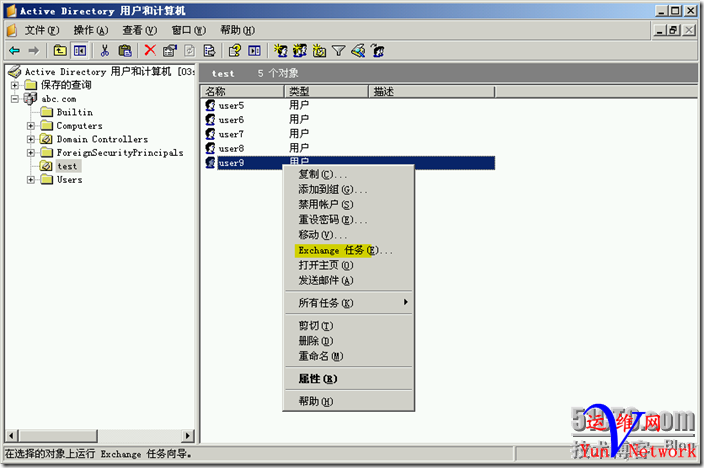Click the Refresh toolbar icon
704x468 pixels.
190,51
